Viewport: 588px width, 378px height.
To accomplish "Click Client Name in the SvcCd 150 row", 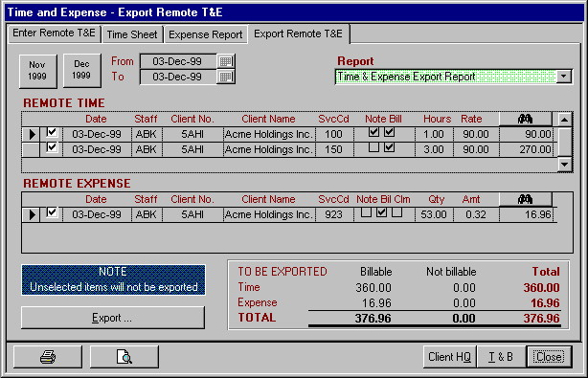I will click(268, 149).
